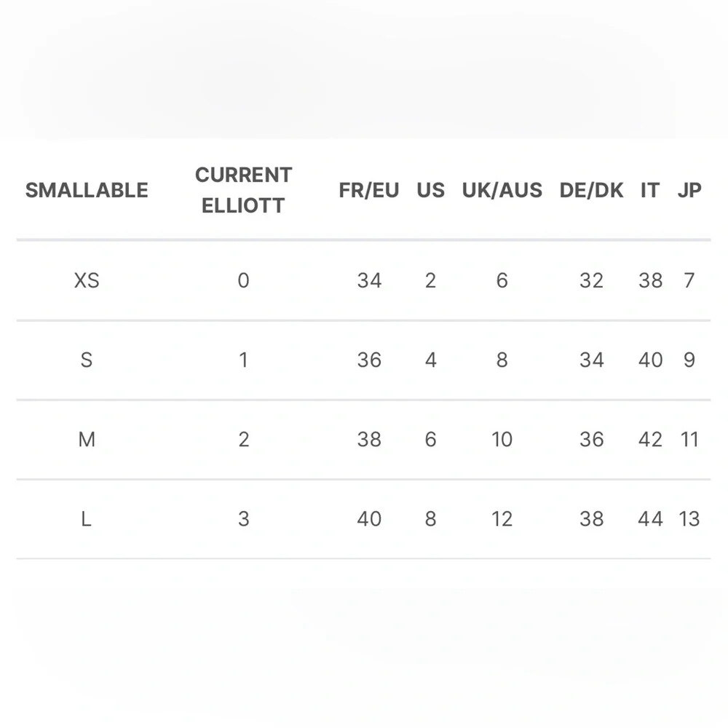
Task: Select the M size row label
Action: tap(87, 440)
